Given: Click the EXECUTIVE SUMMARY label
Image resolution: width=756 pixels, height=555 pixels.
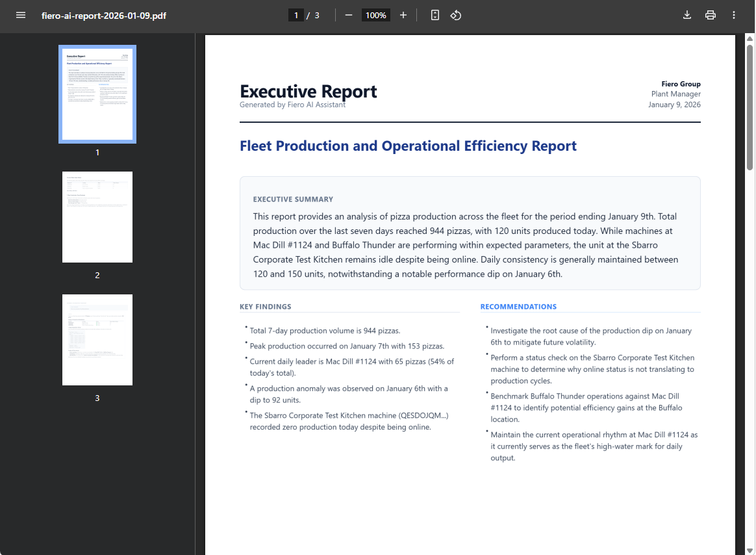Looking at the screenshot, I should (293, 200).
